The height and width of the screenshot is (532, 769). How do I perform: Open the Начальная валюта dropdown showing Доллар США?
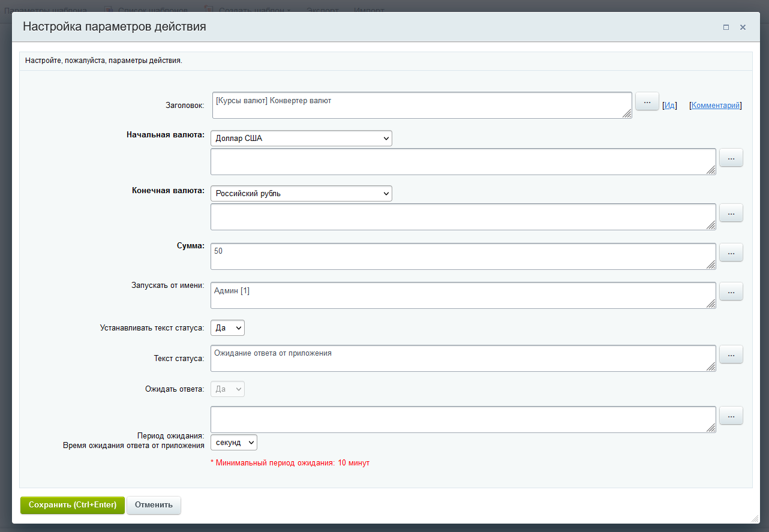pos(301,139)
